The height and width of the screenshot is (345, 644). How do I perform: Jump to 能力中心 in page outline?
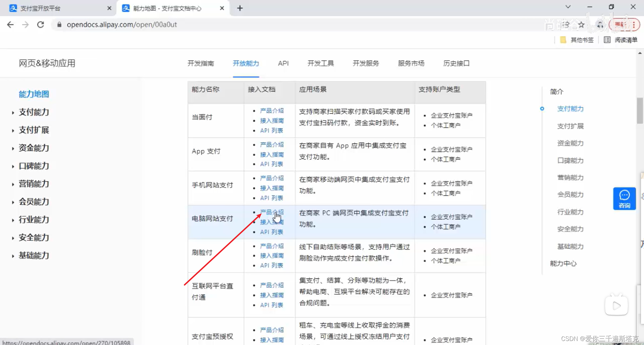point(563,263)
